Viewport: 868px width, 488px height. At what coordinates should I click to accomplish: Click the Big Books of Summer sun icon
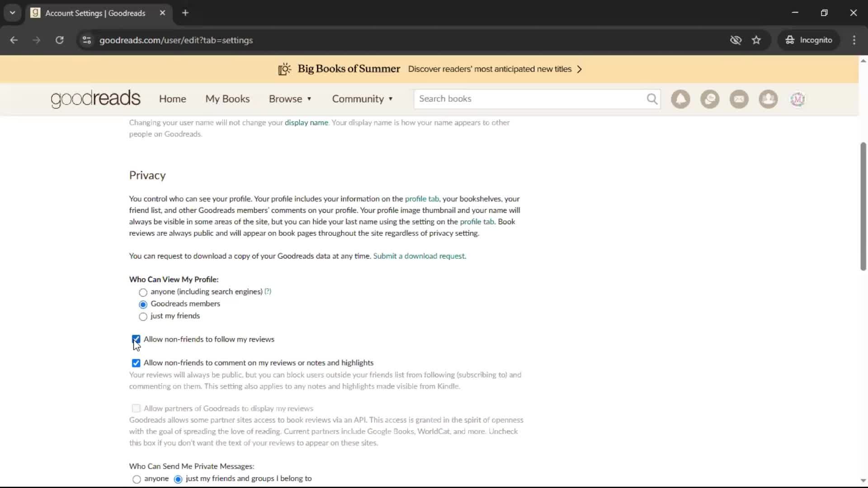(x=284, y=69)
